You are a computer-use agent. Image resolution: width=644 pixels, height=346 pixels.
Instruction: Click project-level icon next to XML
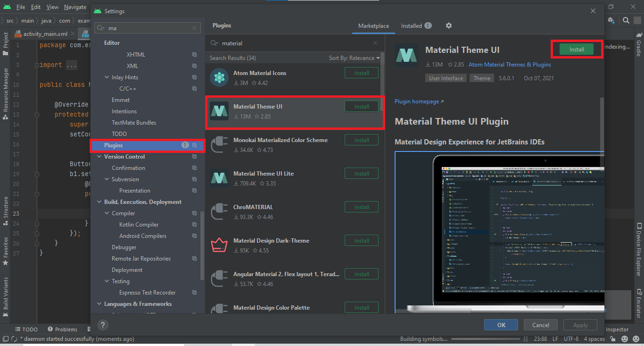pyautogui.click(x=194, y=66)
